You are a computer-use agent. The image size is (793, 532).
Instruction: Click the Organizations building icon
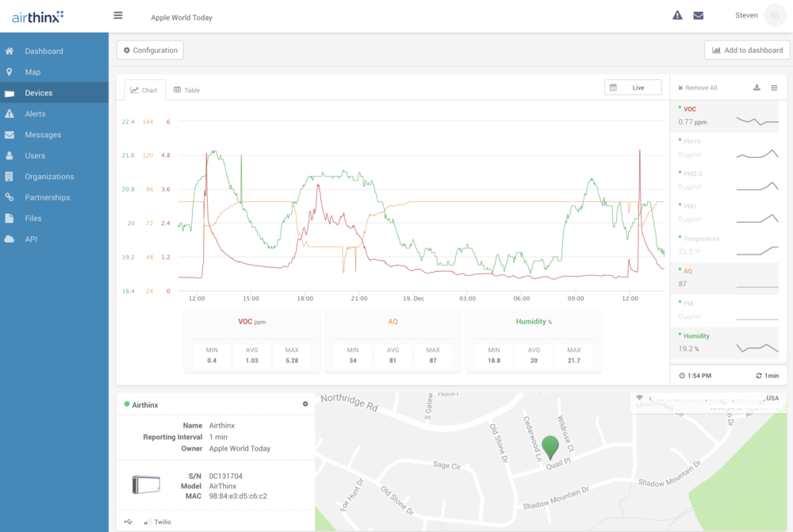[9, 177]
